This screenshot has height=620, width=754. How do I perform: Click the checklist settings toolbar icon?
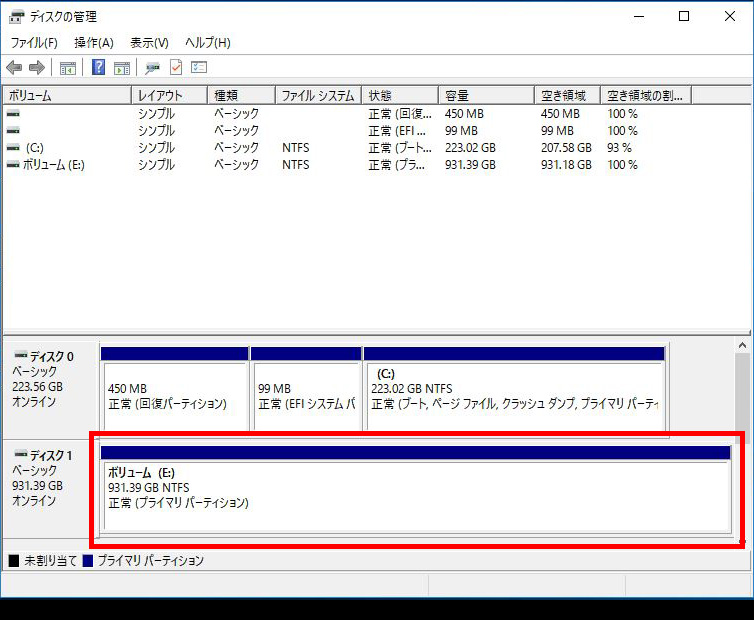pos(199,67)
